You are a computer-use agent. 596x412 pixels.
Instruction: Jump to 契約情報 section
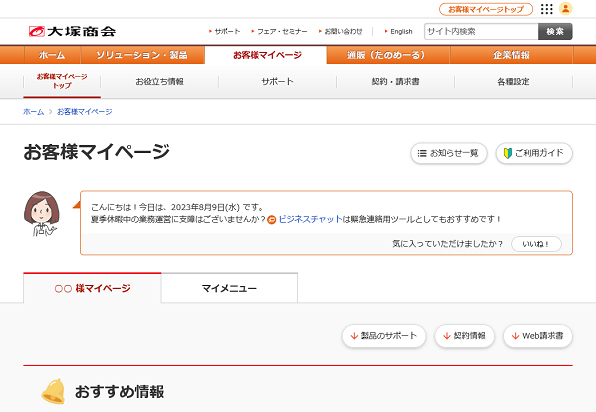pyautogui.click(x=464, y=336)
